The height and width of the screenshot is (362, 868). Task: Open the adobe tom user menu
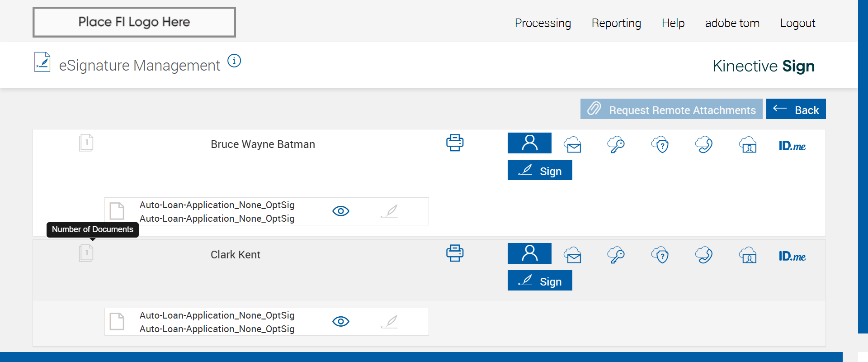(x=732, y=23)
